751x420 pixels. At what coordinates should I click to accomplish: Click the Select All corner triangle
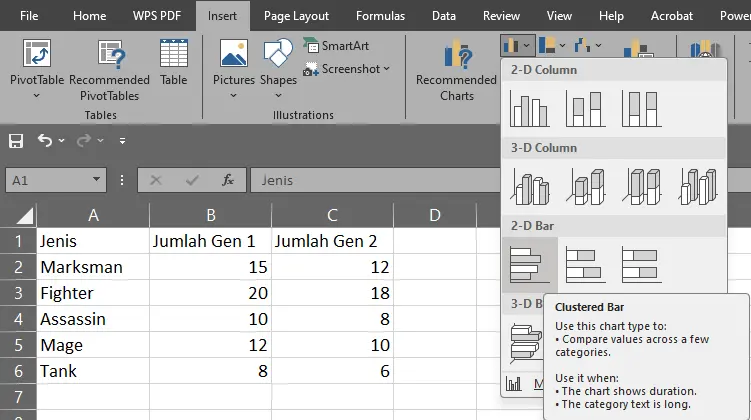24,216
